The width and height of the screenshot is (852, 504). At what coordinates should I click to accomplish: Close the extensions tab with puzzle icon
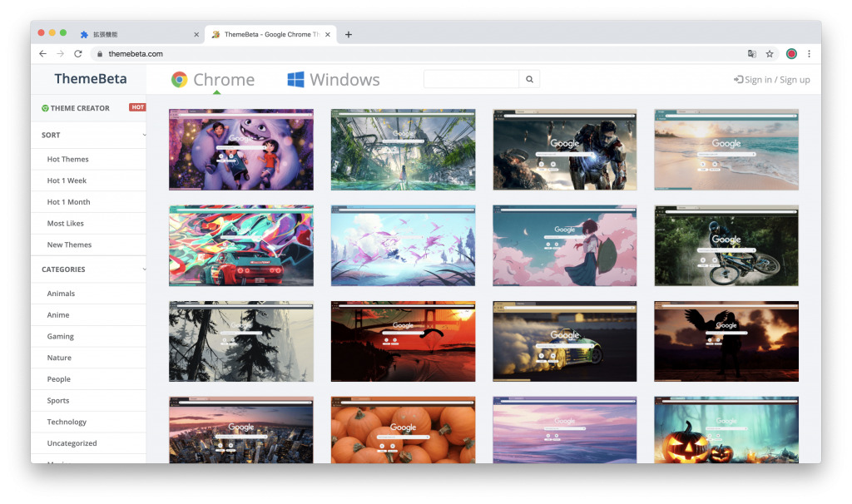[x=196, y=34]
